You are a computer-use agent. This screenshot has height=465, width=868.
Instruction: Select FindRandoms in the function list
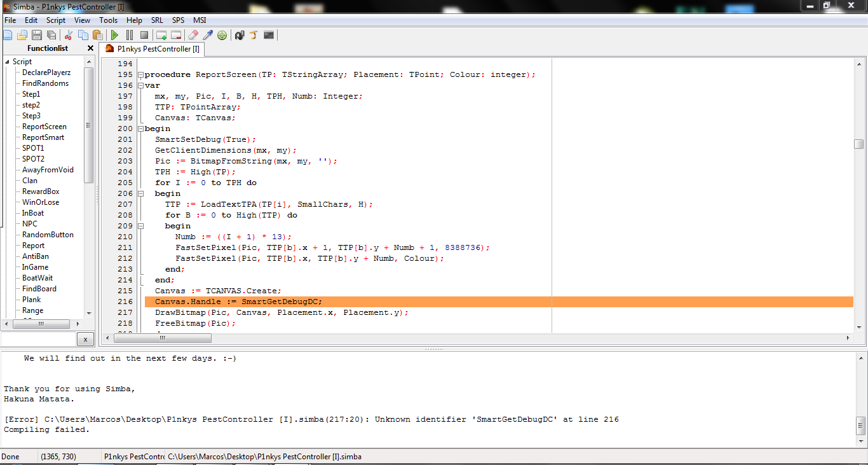45,83
